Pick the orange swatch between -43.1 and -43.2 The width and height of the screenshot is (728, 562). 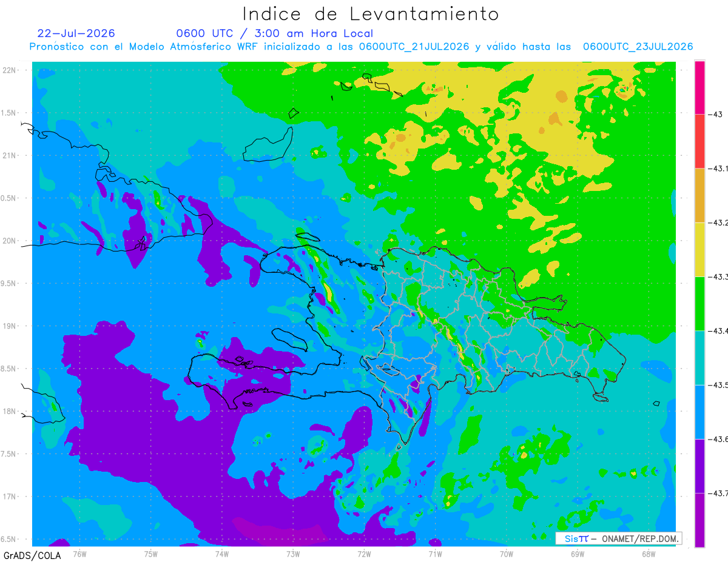coord(699,195)
